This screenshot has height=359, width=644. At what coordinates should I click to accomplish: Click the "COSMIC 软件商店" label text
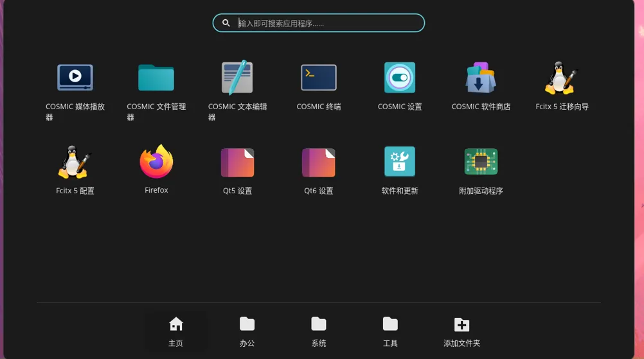(481, 107)
